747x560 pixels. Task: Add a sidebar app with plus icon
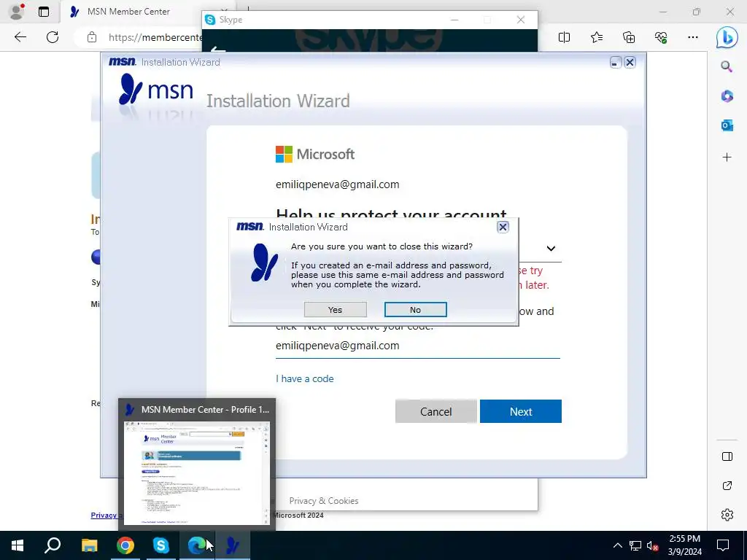click(727, 157)
